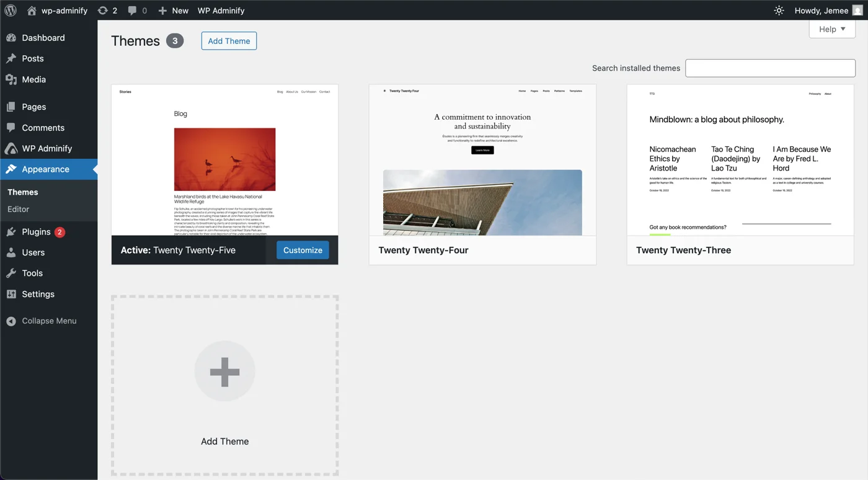This screenshot has width=868, height=480.
Task: Click the themes count badge 3
Action: pyautogui.click(x=175, y=41)
